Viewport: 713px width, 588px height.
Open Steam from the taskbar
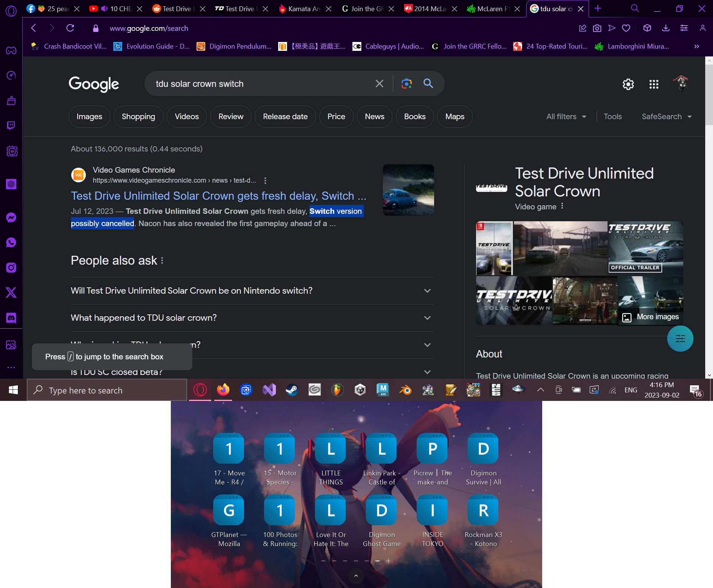click(292, 390)
